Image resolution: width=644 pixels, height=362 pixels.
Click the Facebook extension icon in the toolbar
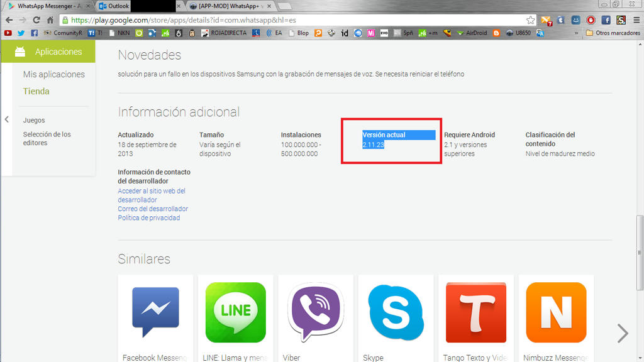606,20
